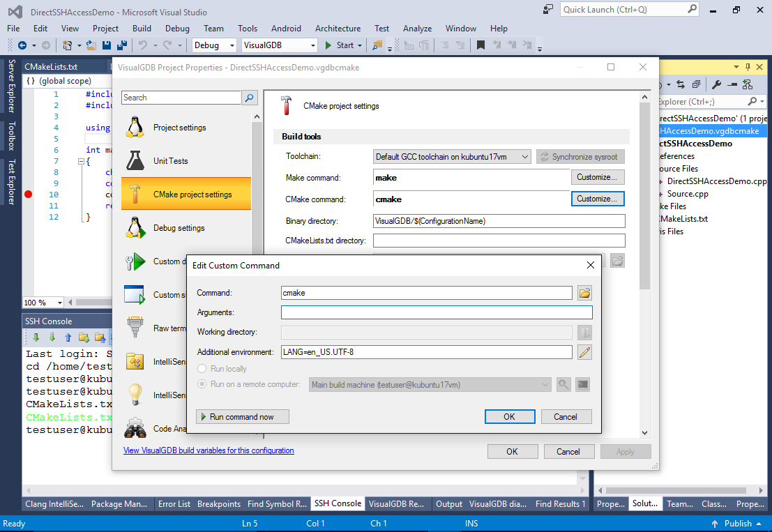The width and height of the screenshot is (772, 532).
Task: Click the Additional environment input field
Action: (x=426, y=352)
